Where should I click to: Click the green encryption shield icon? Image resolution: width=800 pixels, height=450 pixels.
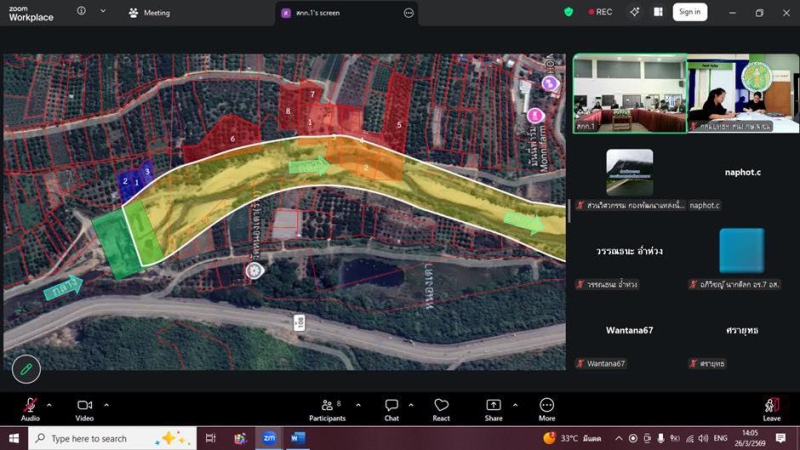pyautogui.click(x=569, y=12)
